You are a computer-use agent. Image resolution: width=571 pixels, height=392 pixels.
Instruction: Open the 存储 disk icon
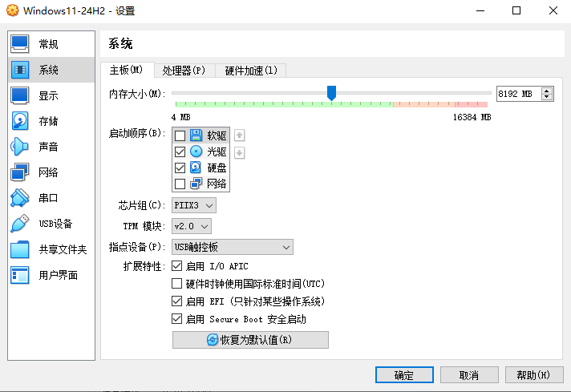[x=20, y=121]
